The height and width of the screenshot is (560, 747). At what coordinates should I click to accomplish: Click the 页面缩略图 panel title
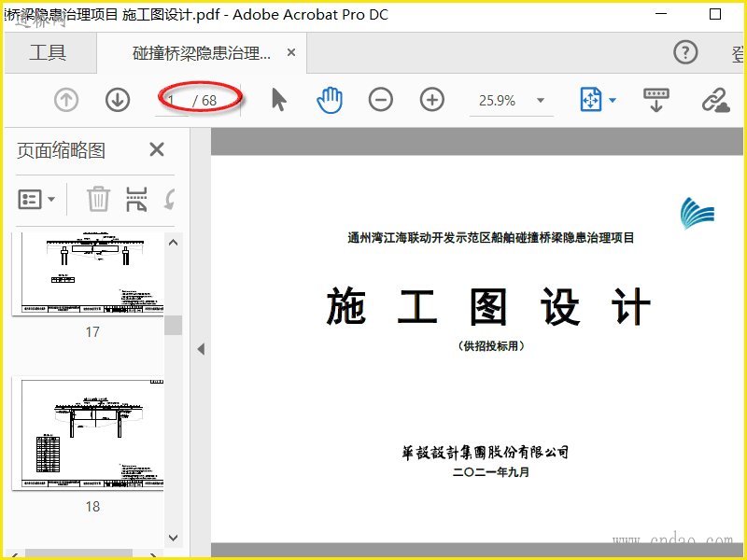(61, 150)
